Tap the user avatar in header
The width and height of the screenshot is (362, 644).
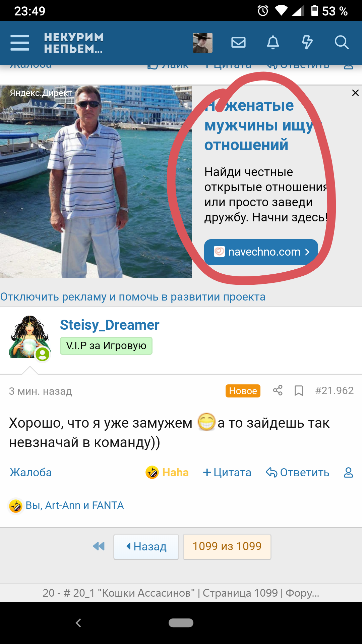[202, 43]
